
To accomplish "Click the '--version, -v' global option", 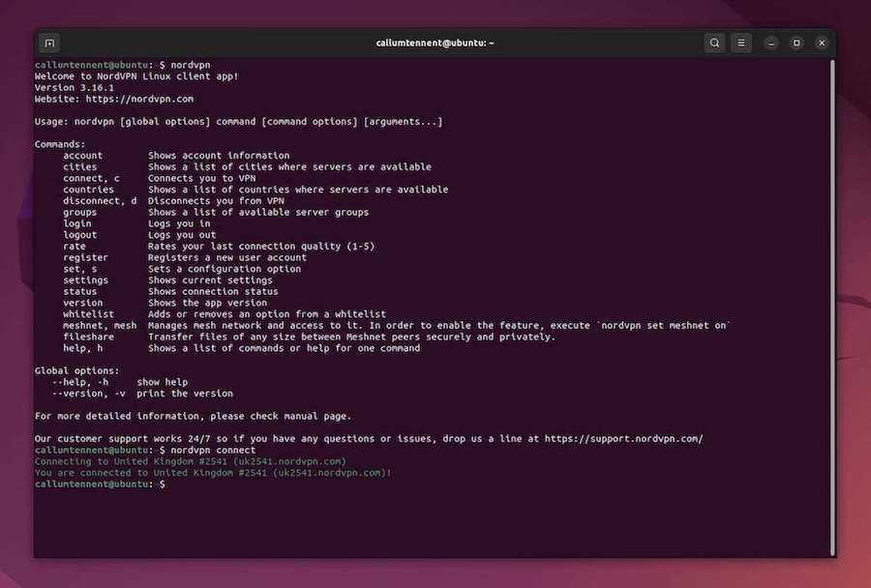I will point(88,393).
